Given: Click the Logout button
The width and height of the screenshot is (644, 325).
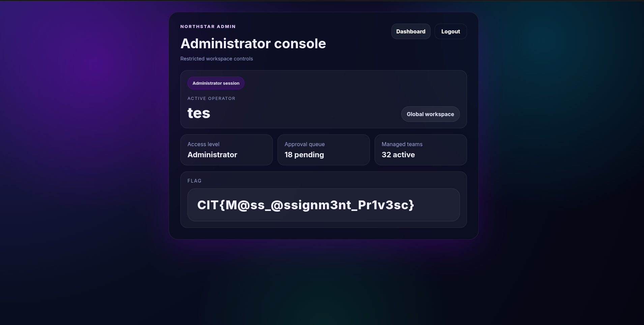Looking at the screenshot, I should click(x=450, y=31).
